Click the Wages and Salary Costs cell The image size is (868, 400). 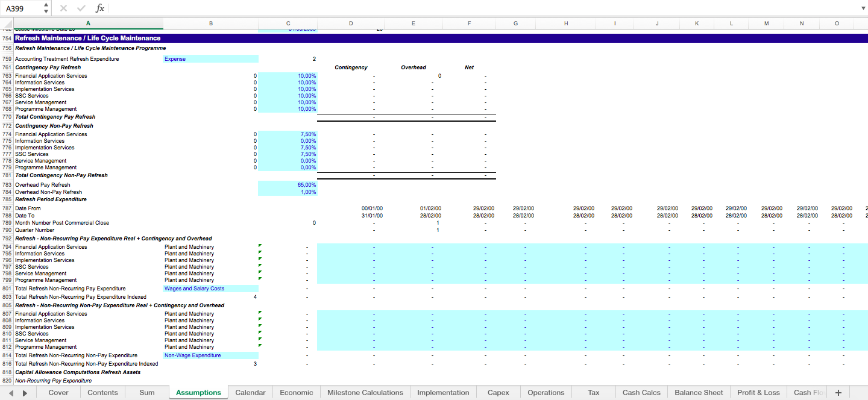[x=210, y=289]
